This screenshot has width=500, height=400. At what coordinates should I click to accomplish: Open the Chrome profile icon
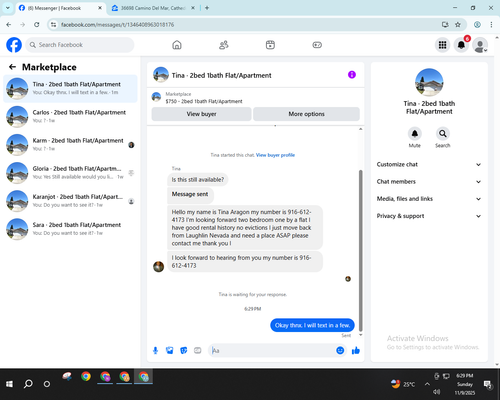pos(477,25)
